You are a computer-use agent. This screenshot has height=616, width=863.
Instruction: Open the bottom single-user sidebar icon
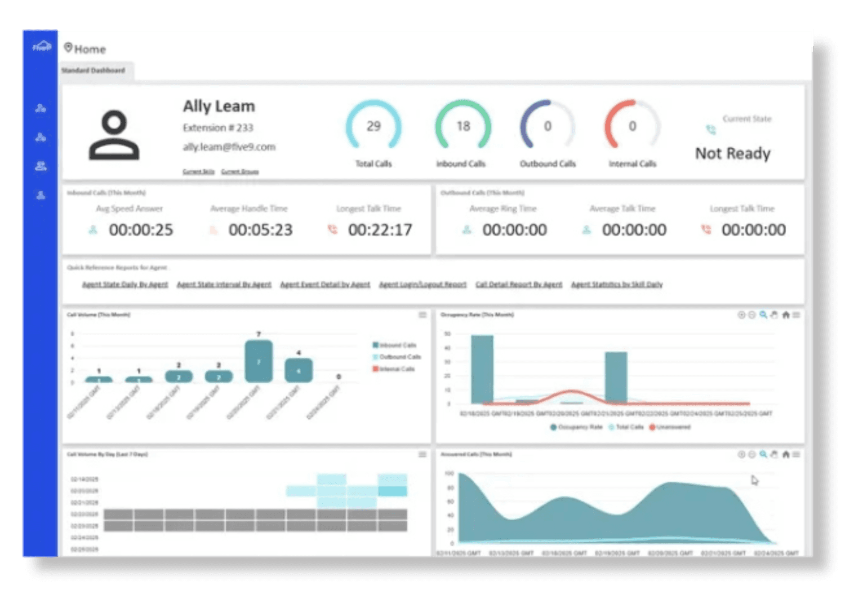40,195
